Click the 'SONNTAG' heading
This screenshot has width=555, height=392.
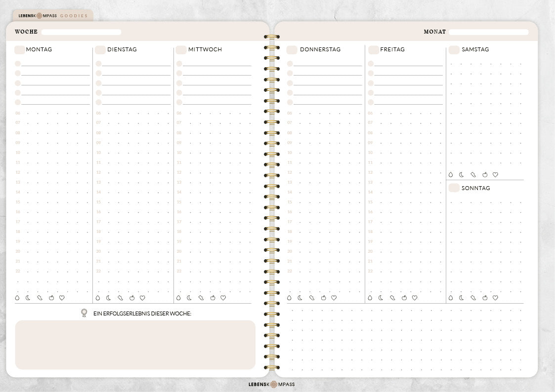point(476,188)
